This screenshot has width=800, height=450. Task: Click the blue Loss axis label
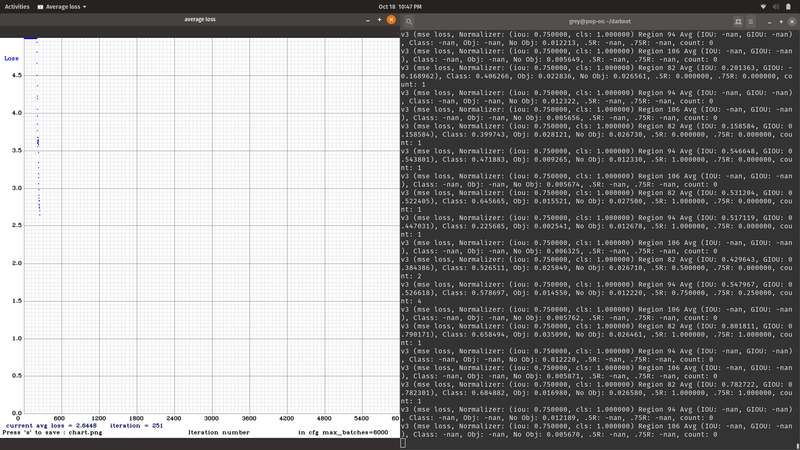(11, 58)
